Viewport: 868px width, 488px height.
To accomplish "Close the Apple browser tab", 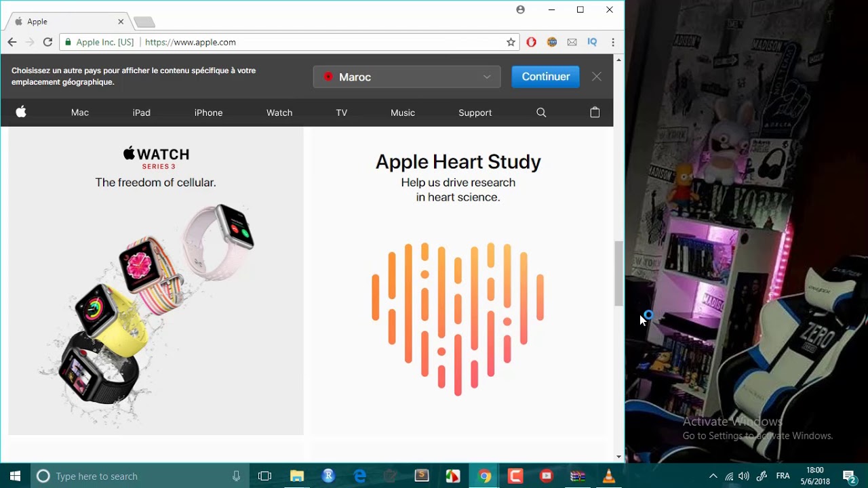I will click(x=121, y=22).
